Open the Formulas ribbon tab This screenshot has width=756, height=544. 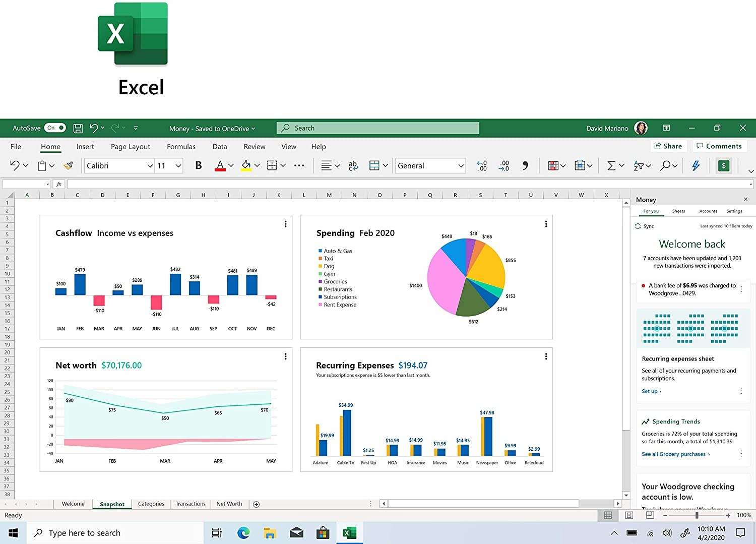tap(181, 147)
